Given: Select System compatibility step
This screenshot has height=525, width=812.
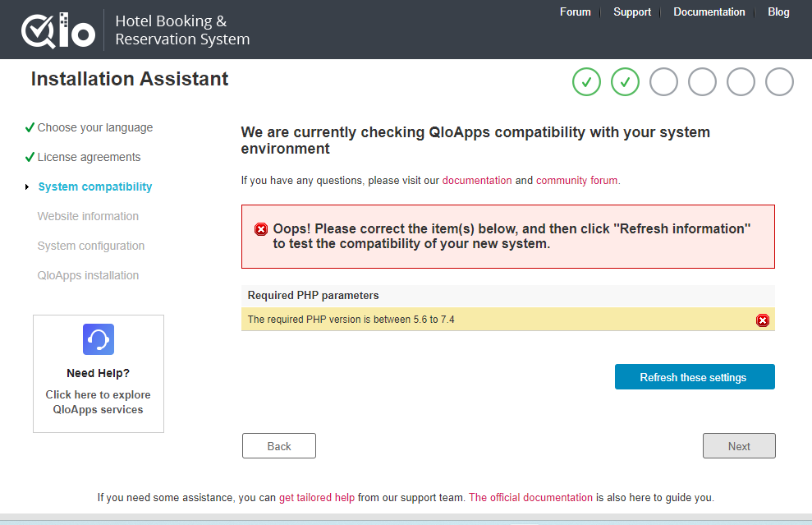Looking at the screenshot, I should click(94, 187).
